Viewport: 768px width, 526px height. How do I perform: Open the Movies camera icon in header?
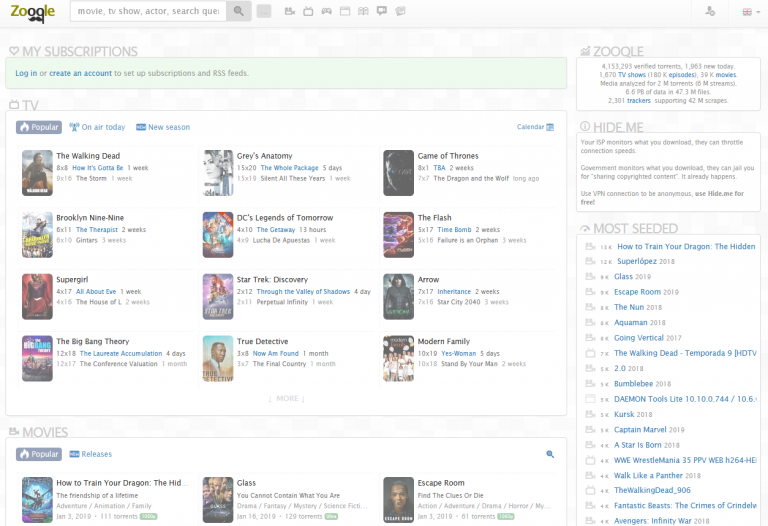click(290, 11)
